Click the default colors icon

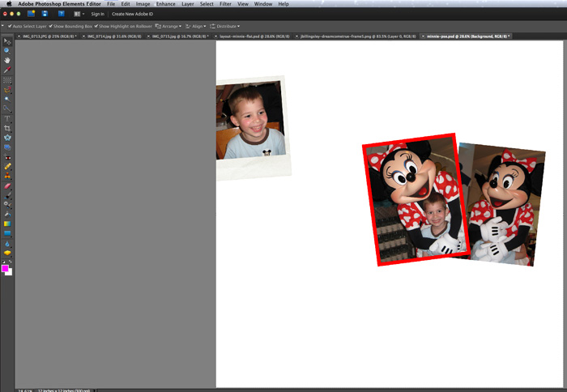pos(3,262)
